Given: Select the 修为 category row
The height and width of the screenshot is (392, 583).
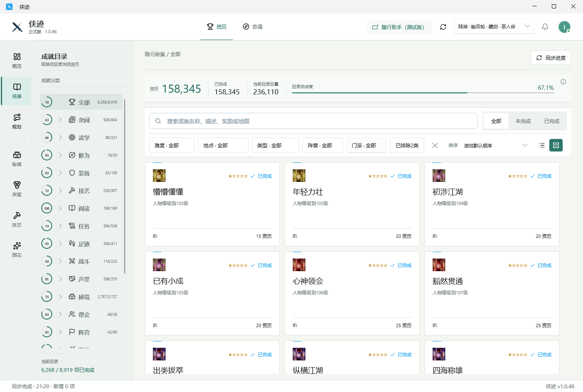Looking at the screenshot, I should pos(81,155).
